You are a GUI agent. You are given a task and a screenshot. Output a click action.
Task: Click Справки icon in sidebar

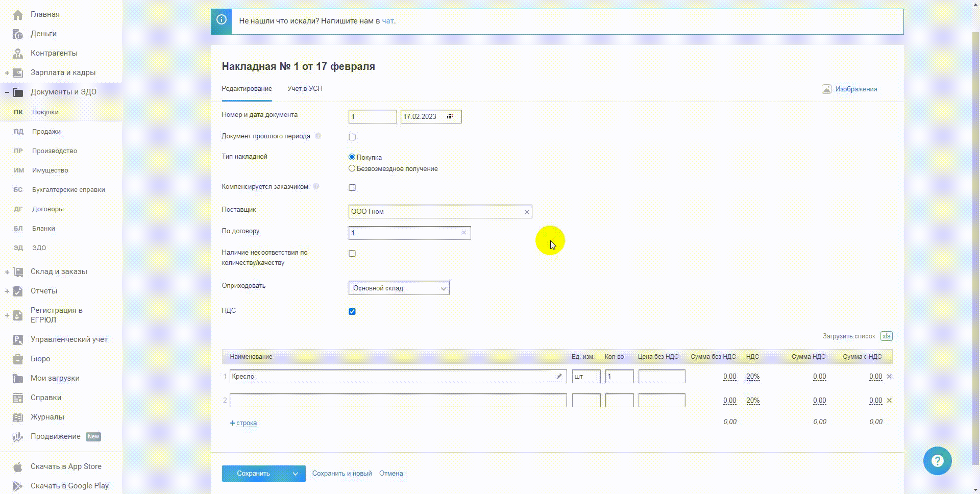click(x=18, y=398)
